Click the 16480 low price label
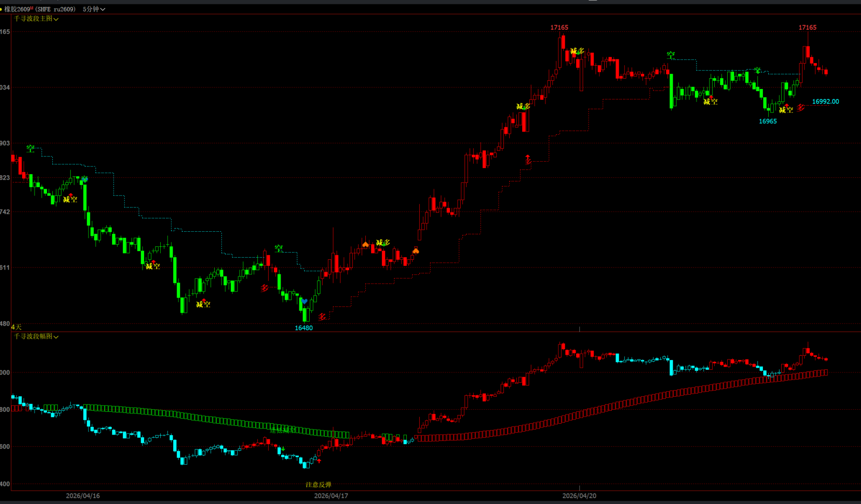The width and height of the screenshot is (861, 504). tap(304, 328)
